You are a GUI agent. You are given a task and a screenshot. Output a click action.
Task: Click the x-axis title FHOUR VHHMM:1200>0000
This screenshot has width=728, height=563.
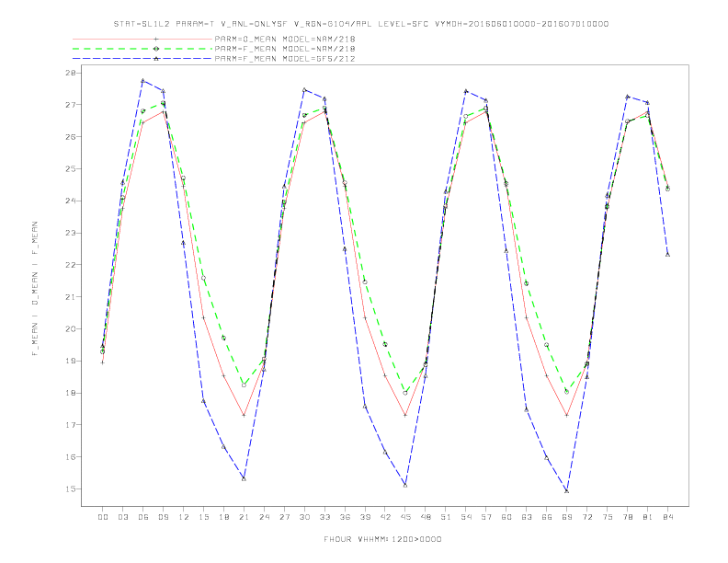(x=382, y=539)
